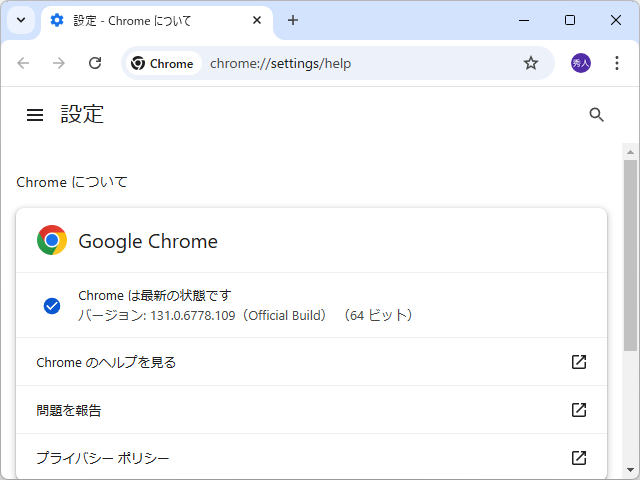Go back with the back arrow
Screen dimensions: 640x480
pos(23,63)
